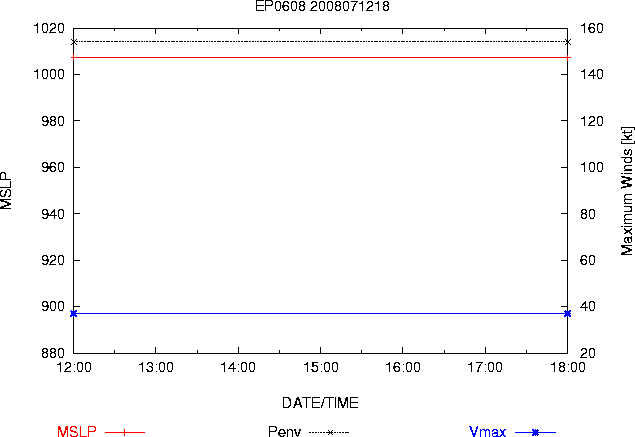Click the blue 'Vmax' legend label
Screen dimensions: 635x437
pos(488,431)
